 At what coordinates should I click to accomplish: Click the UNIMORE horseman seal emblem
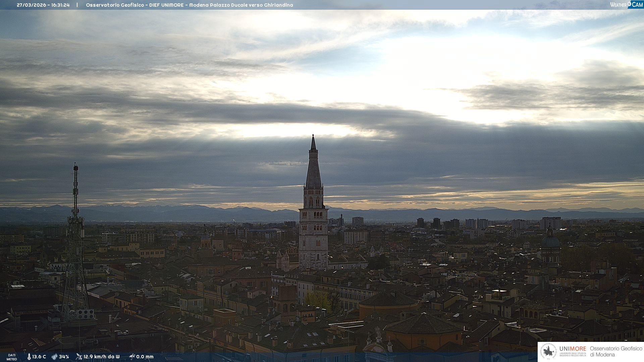[x=548, y=352]
